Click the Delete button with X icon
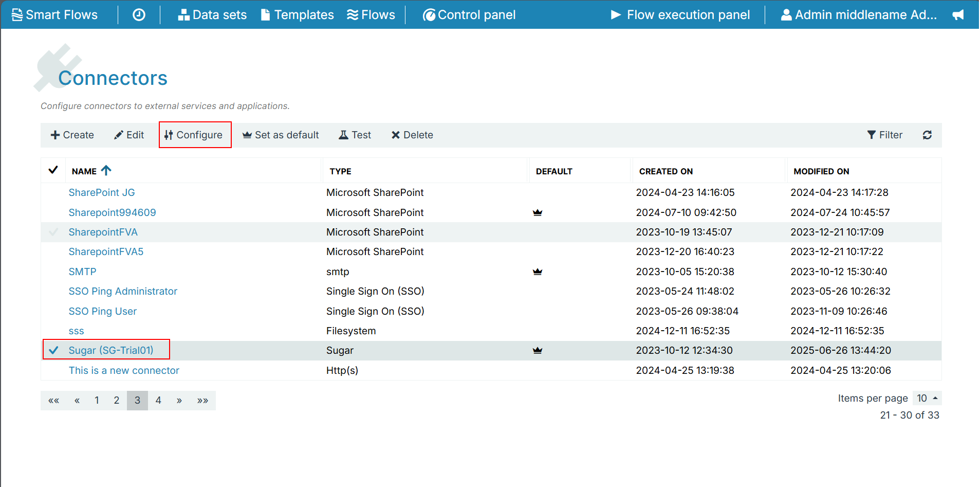 pyautogui.click(x=412, y=135)
